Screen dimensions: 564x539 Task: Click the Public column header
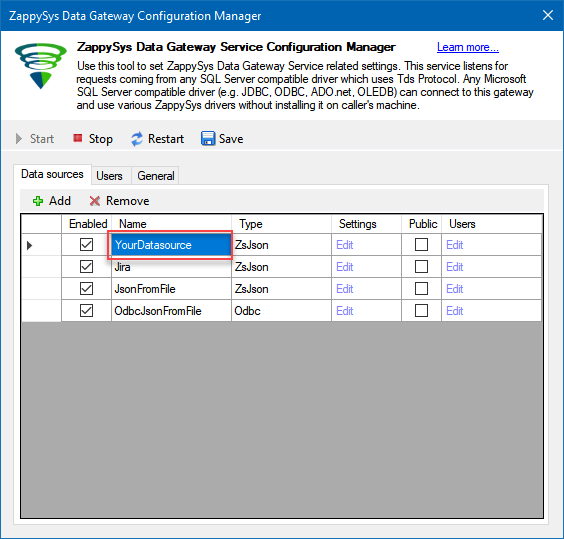click(x=422, y=224)
